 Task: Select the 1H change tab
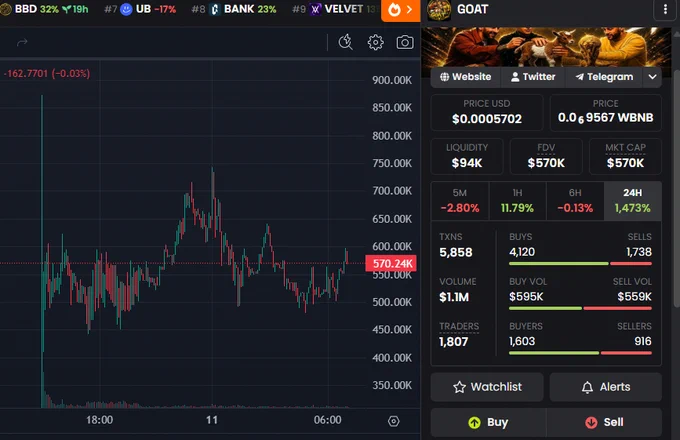[517, 201]
